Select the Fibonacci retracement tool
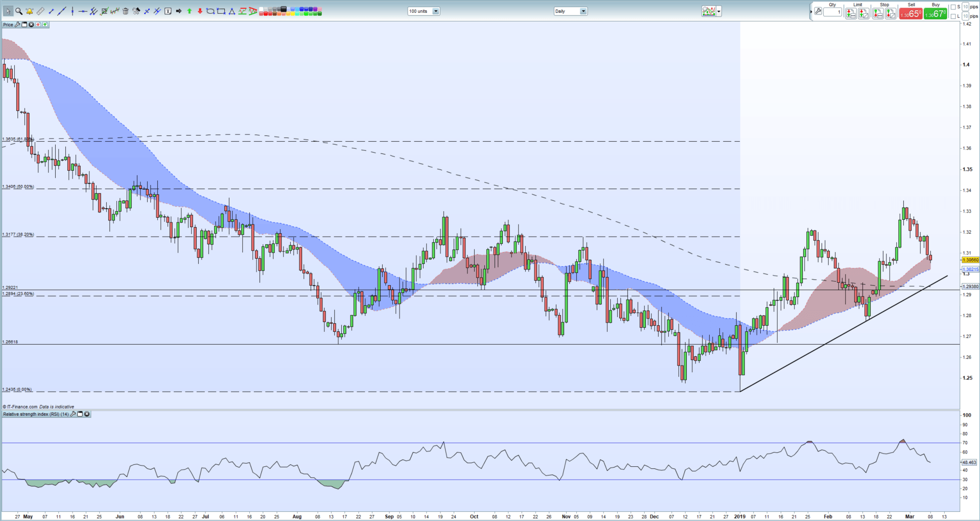The width and height of the screenshot is (980, 521). [104, 11]
